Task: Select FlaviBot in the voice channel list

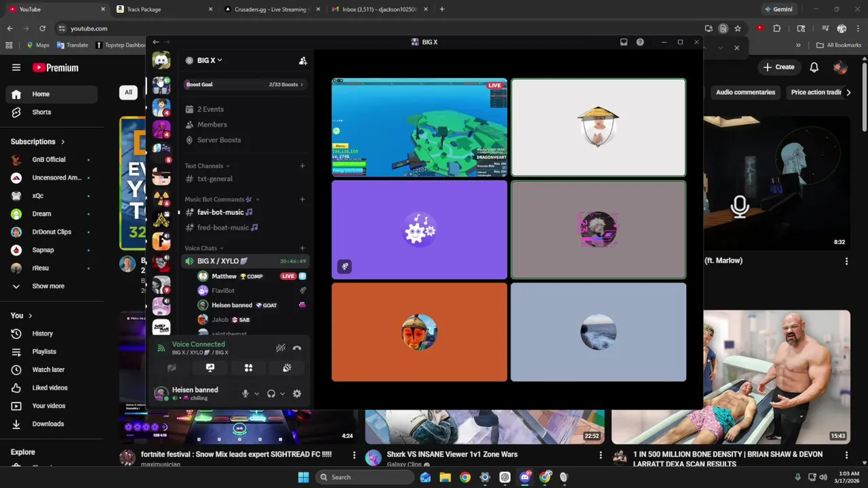Action: [x=251, y=291]
